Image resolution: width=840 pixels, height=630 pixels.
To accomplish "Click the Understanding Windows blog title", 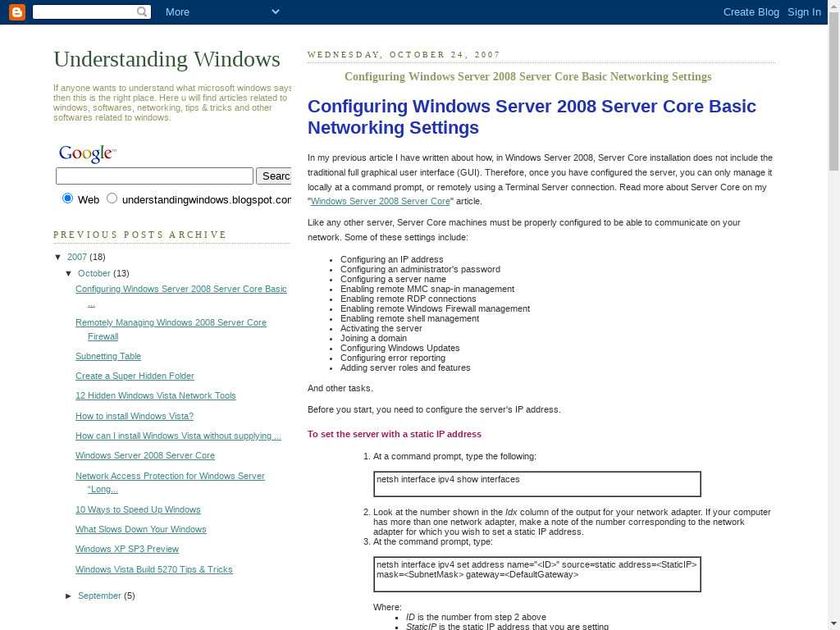I will pyautogui.click(x=167, y=59).
